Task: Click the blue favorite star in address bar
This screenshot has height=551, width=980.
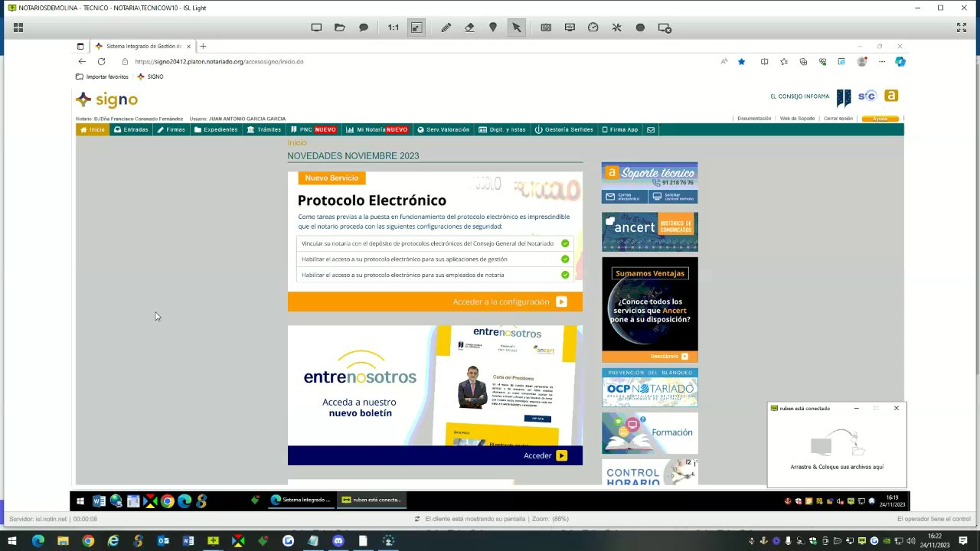Action: 741,61
